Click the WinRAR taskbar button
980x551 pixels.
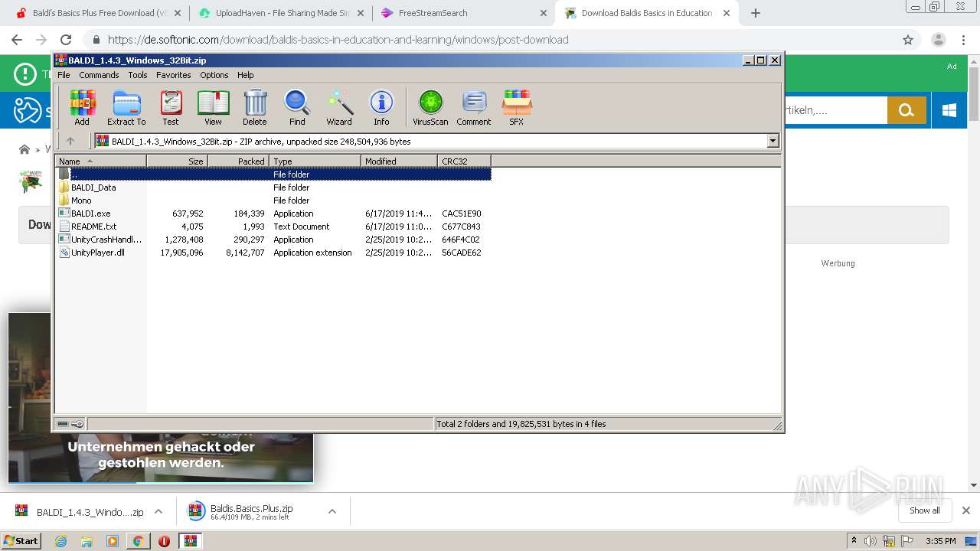[190, 541]
